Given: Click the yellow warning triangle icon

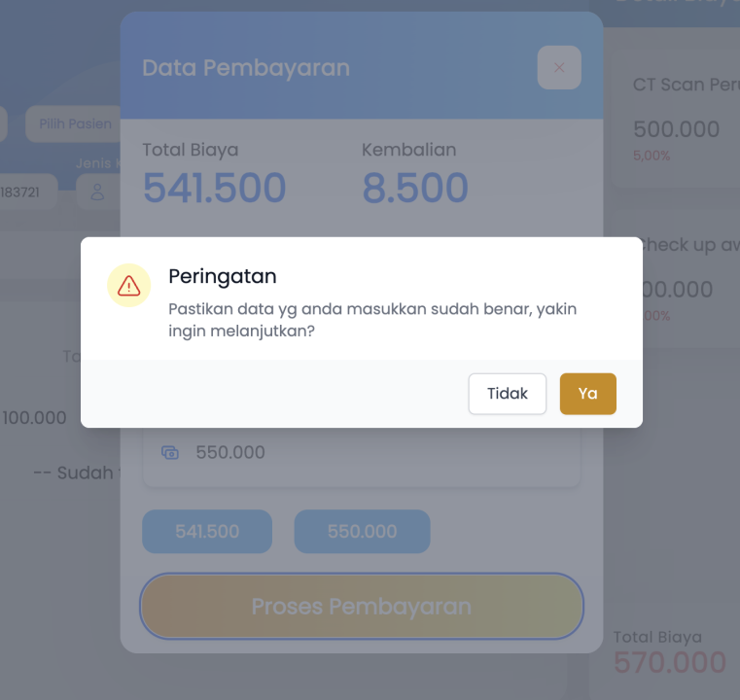Looking at the screenshot, I should (x=128, y=286).
